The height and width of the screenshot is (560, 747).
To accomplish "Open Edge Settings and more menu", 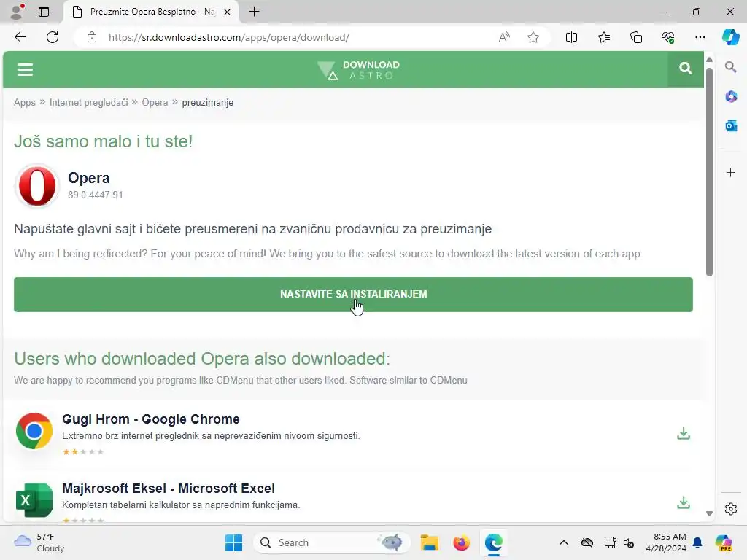I will 700,37.
